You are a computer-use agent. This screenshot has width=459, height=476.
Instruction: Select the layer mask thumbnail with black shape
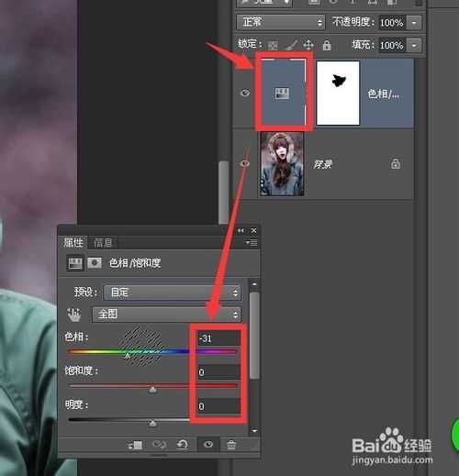click(x=338, y=93)
